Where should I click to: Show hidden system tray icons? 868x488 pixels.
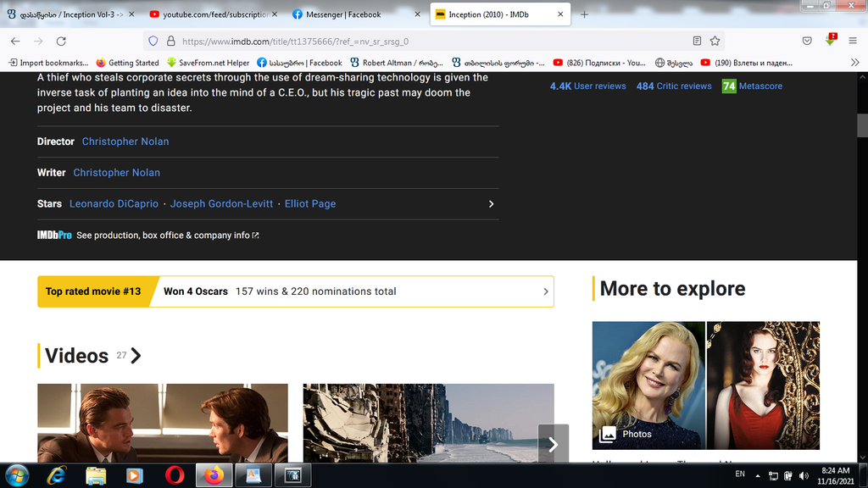coord(758,476)
